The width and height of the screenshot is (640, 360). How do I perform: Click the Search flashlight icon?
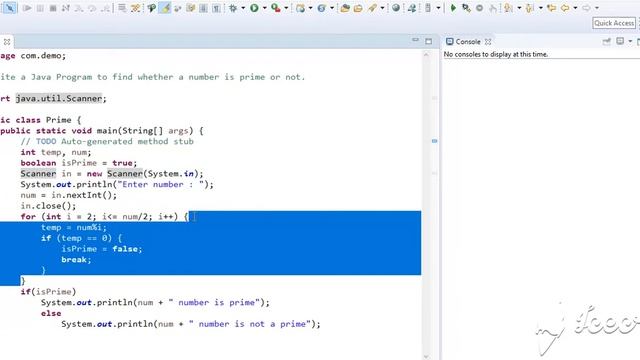pyautogui.click(x=372, y=8)
